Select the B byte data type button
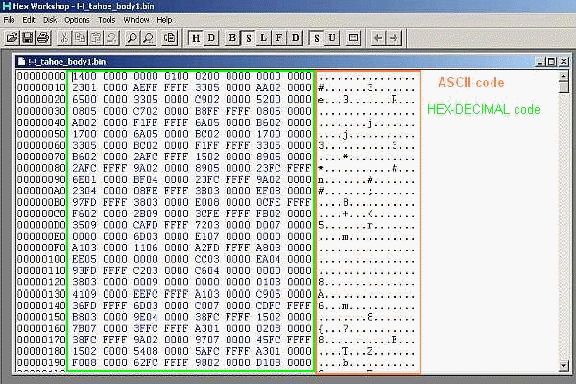 point(232,38)
